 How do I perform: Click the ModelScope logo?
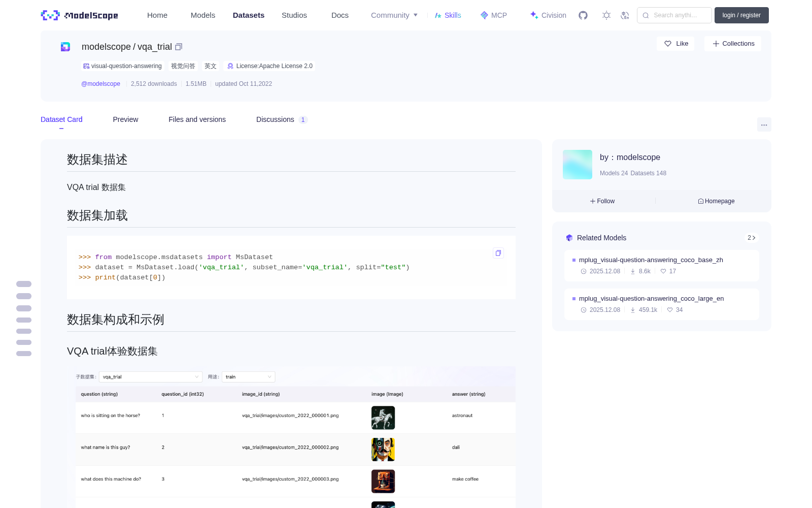[x=80, y=15]
